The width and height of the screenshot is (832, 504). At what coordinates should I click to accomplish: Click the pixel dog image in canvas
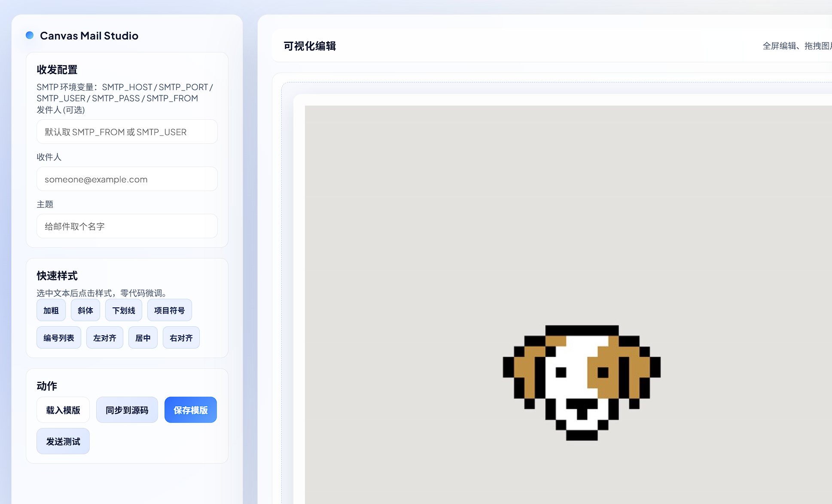(x=582, y=383)
